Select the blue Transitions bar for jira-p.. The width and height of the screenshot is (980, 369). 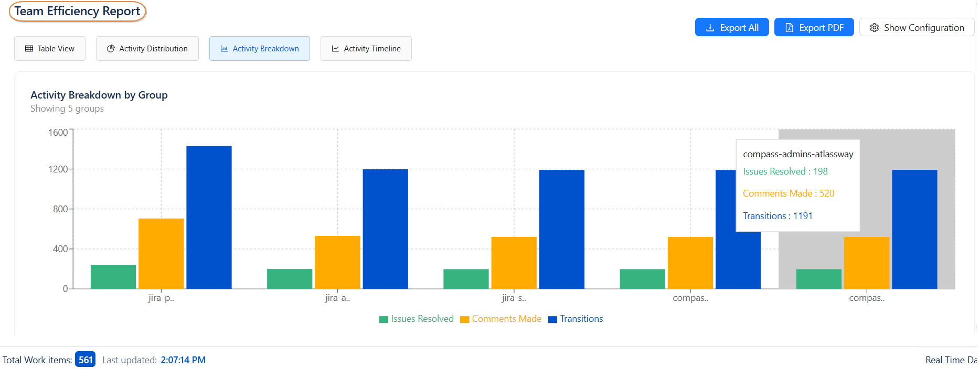tap(209, 218)
